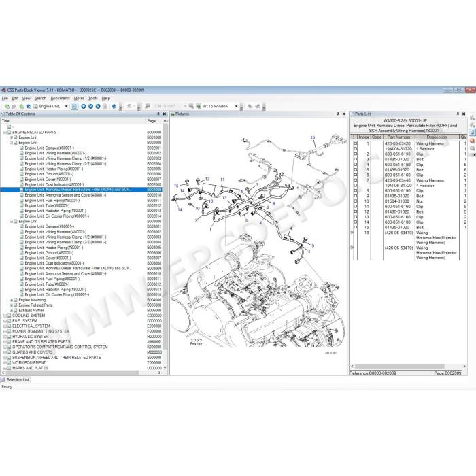Select part number 01584-01008 row
The height and width of the screenshot is (476, 476).
tap(408, 201)
